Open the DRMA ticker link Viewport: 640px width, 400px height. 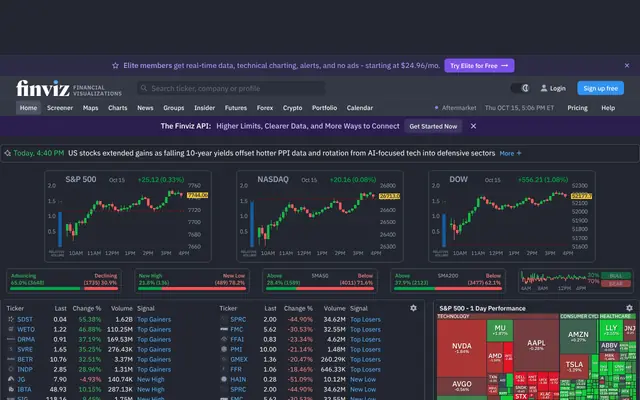26,339
